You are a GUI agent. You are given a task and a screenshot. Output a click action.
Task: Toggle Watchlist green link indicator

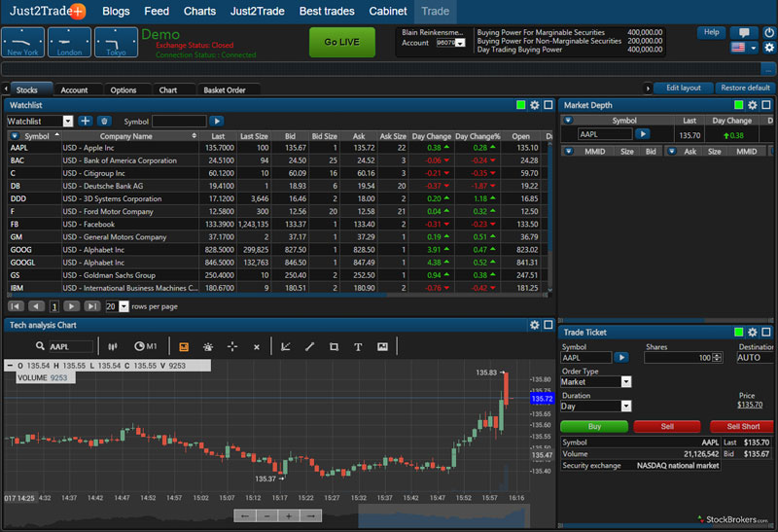[x=520, y=105]
